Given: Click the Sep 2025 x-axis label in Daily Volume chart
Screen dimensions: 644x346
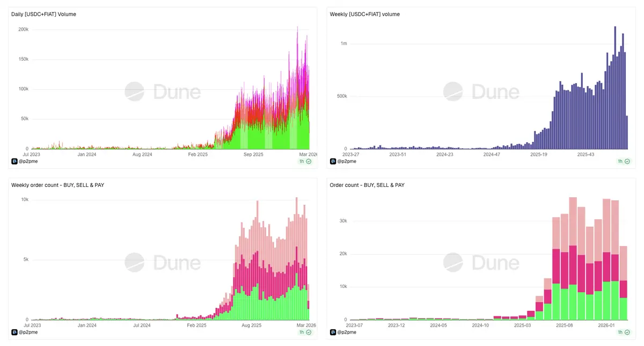Looking at the screenshot, I should (x=253, y=154).
